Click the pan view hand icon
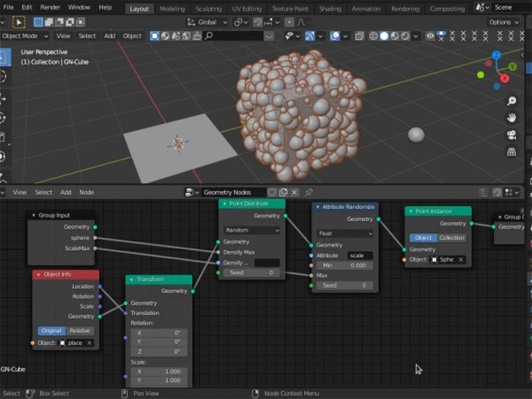The width and height of the screenshot is (532, 399). coord(511,118)
